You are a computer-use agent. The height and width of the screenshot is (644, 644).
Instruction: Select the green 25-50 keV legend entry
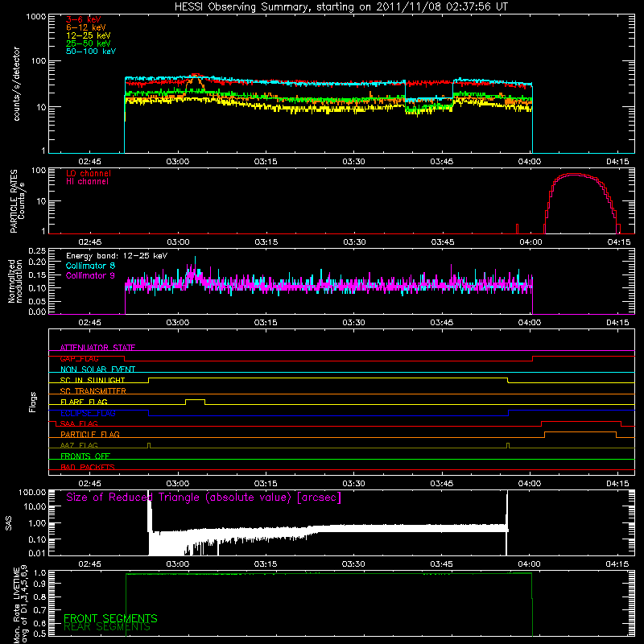tap(89, 43)
